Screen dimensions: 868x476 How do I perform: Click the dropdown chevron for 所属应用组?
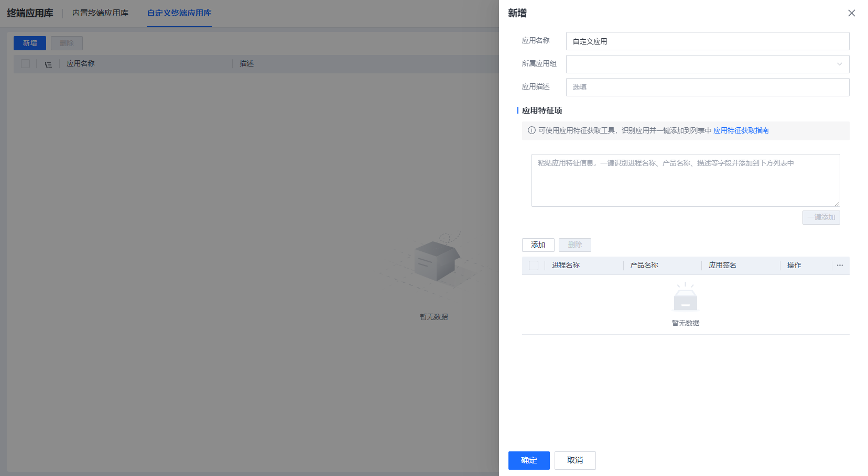tap(839, 64)
